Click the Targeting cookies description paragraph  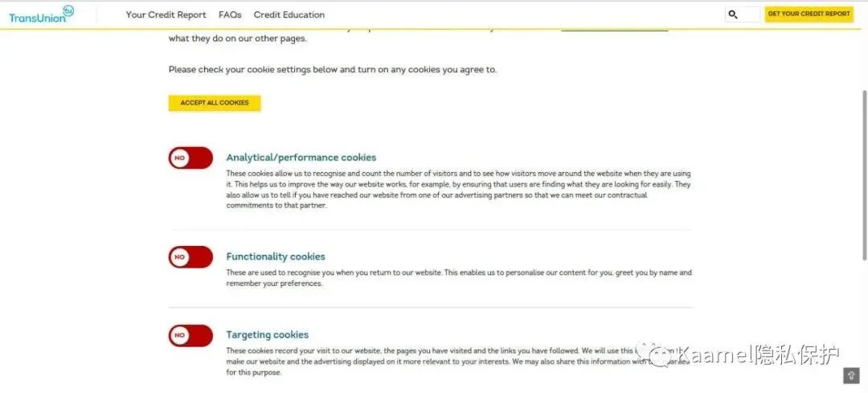(x=458, y=362)
